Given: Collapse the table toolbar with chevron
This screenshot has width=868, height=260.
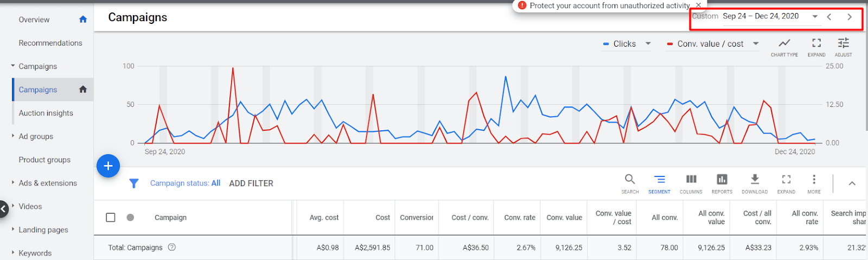Looking at the screenshot, I should [852, 183].
